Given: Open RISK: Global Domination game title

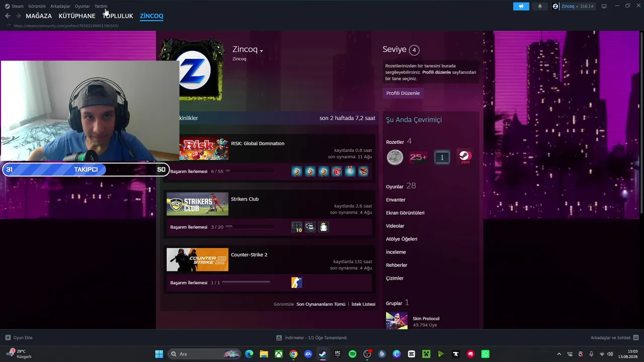Looking at the screenshot, I should point(258,143).
